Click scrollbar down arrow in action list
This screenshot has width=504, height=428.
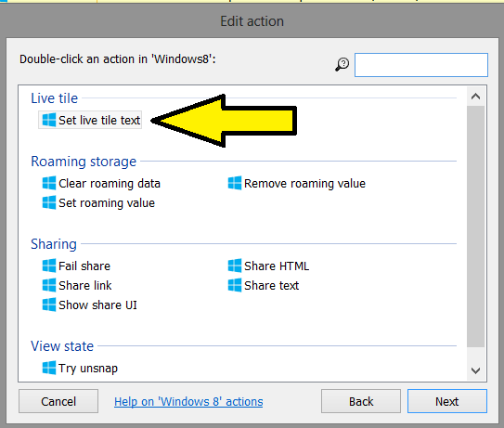coord(476,370)
